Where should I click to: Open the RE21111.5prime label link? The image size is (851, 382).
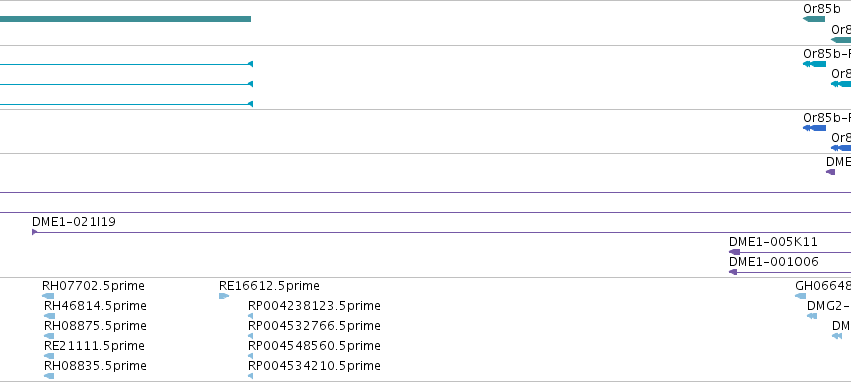coord(94,346)
